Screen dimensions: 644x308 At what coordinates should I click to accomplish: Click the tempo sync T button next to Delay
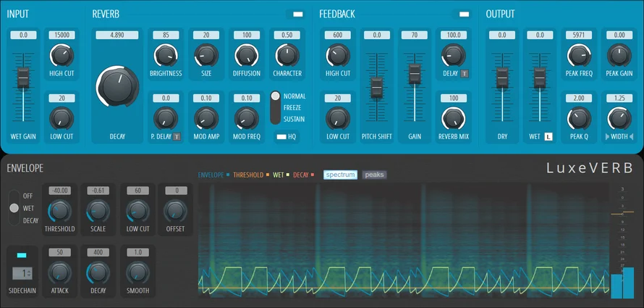[465, 73]
